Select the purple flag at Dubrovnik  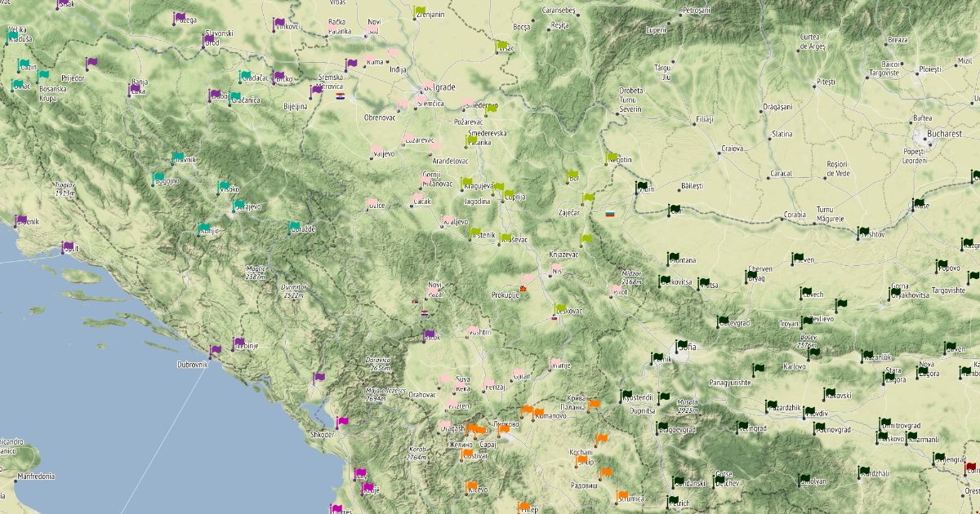click(x=216, y=352)
